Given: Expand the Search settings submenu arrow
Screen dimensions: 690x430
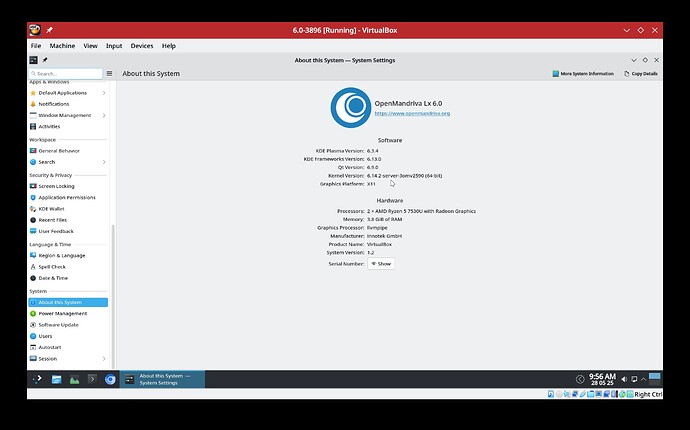Looking at the screenshot, I should click(104, 162).
